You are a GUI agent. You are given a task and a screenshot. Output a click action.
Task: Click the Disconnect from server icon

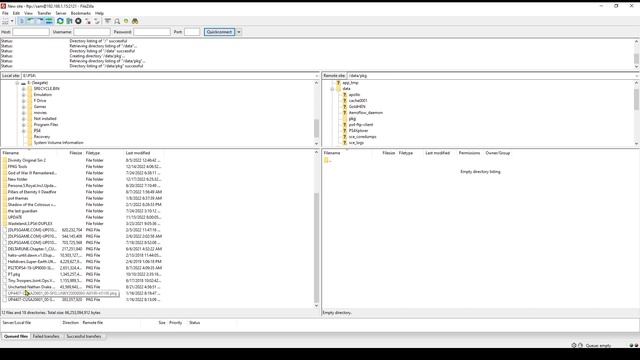tap(87, 21)
